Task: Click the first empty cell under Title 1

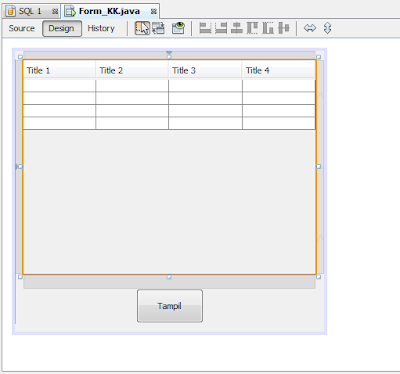Action: (59, 86)
